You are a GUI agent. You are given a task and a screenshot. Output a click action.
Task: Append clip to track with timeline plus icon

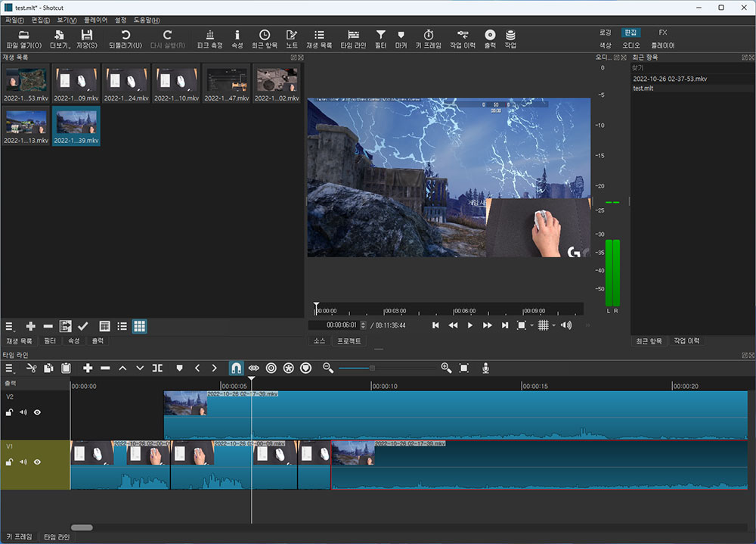coord(88,368)
